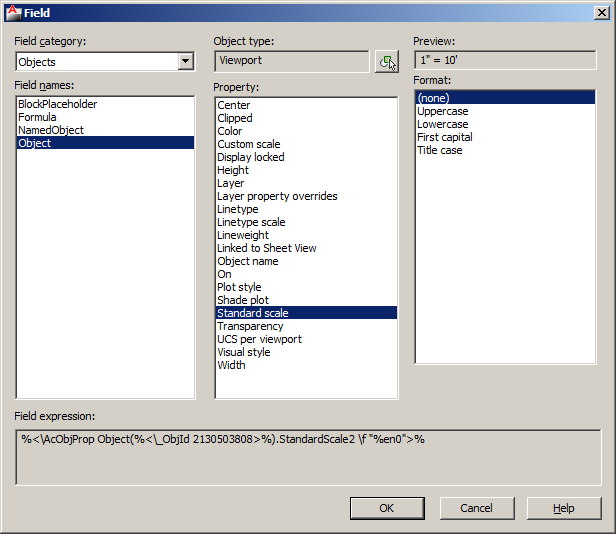Select the Visual style property
616x534 pixels.
coord(306,352)
